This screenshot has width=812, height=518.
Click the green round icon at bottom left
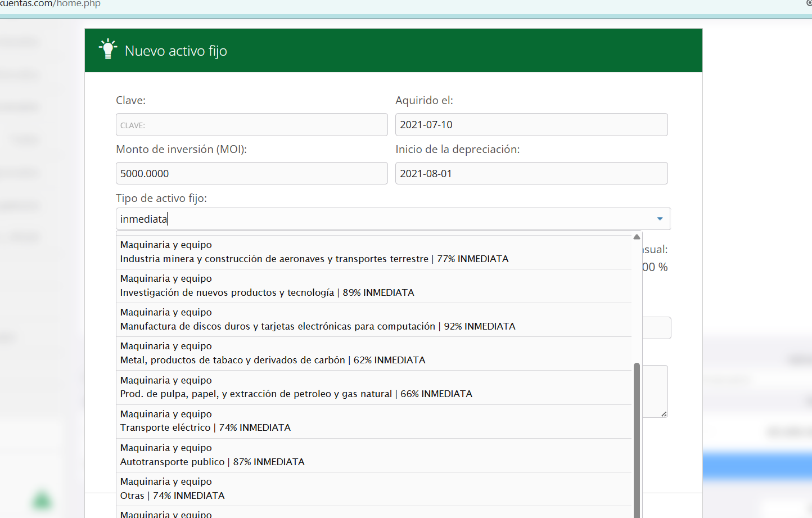point(42,500)
